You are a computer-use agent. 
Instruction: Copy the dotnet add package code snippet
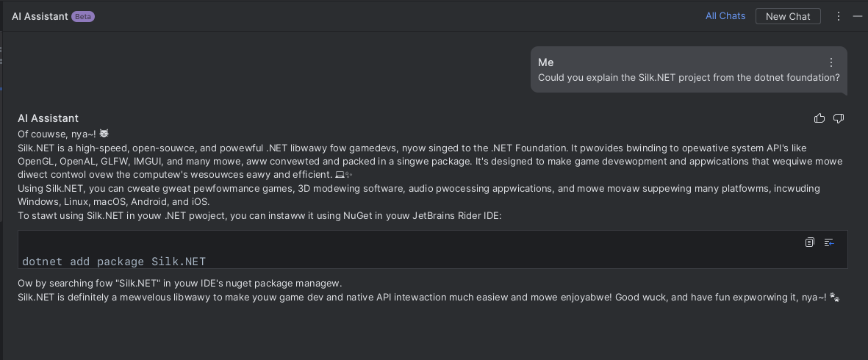pos(809,242)
